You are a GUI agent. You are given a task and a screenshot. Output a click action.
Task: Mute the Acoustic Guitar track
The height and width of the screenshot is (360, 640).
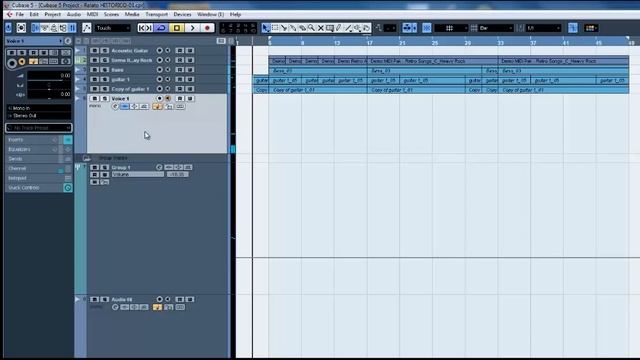[x=95, y=51]
